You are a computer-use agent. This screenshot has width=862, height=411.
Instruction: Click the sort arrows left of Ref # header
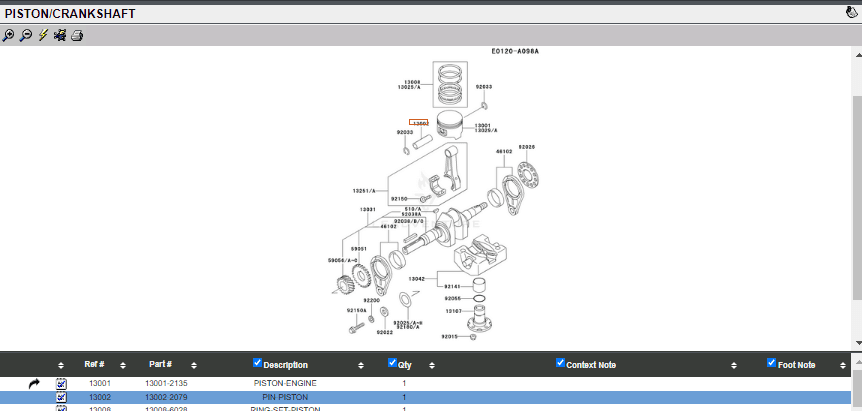61,365
